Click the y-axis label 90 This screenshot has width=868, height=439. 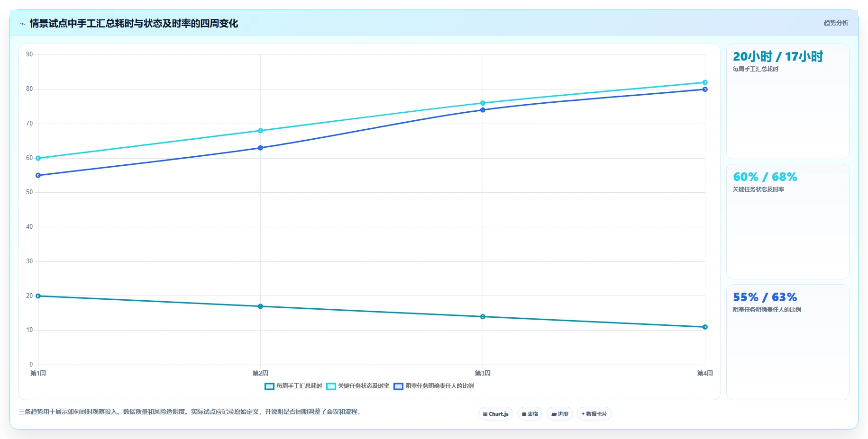(29, 54)
